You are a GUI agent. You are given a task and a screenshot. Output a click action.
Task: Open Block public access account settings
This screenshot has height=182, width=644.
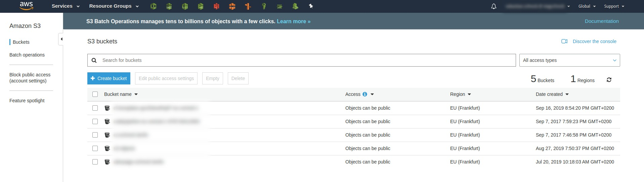pyautogui.click(x=30, y=78)
